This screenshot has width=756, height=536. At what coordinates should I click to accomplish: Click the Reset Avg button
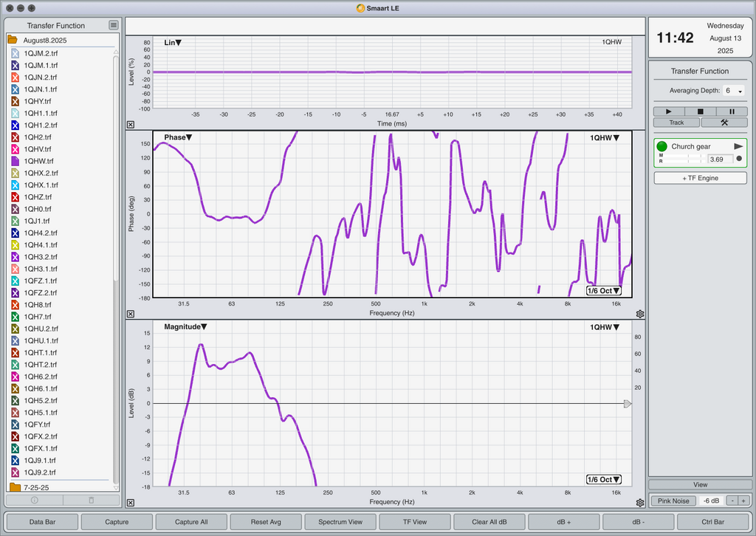pyautogui.click(x=266, y=521)
